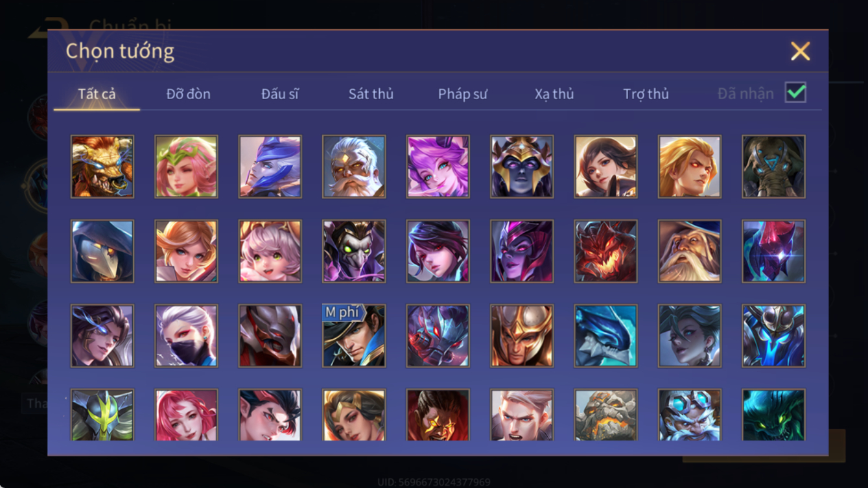Select the plague doctor beak mask hero
The height and width of the screenshot is (488, 868).
point(102,251)
